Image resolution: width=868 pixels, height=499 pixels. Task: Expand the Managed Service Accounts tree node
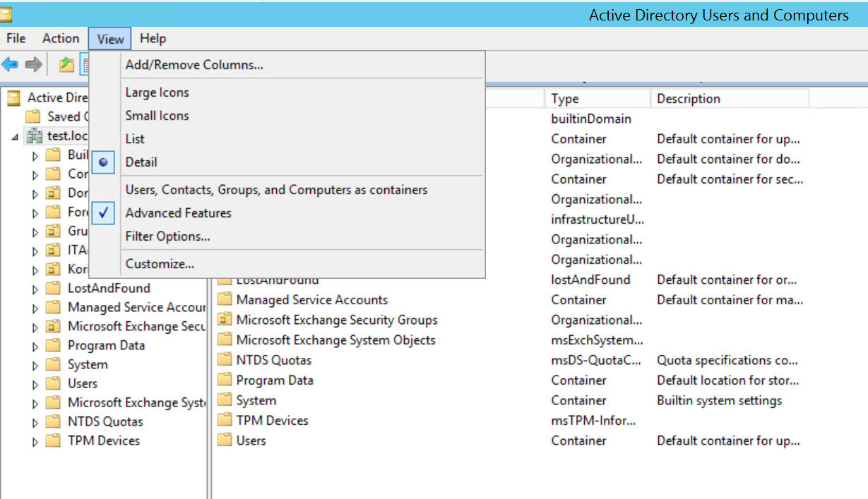point(35,308)
